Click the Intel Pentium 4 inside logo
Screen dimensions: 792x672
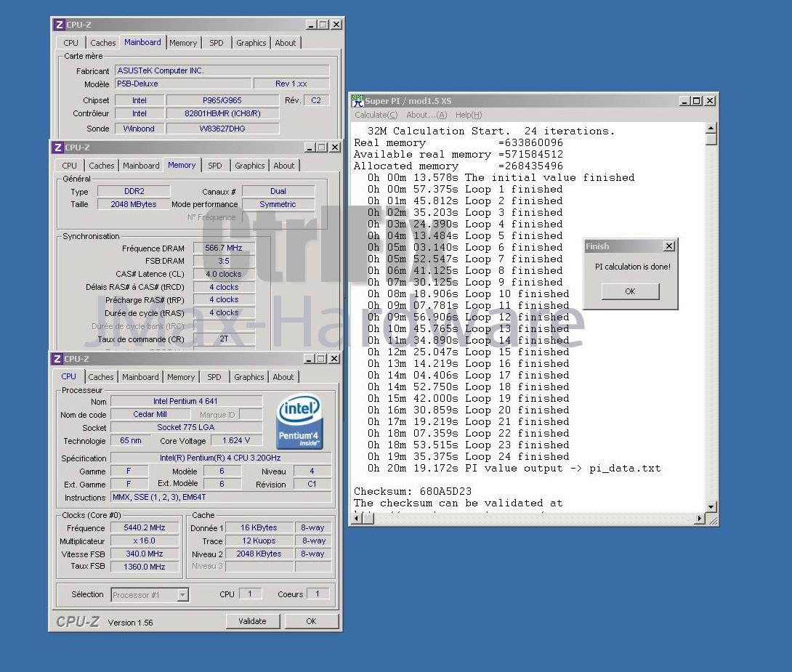[x=299, y=421]
